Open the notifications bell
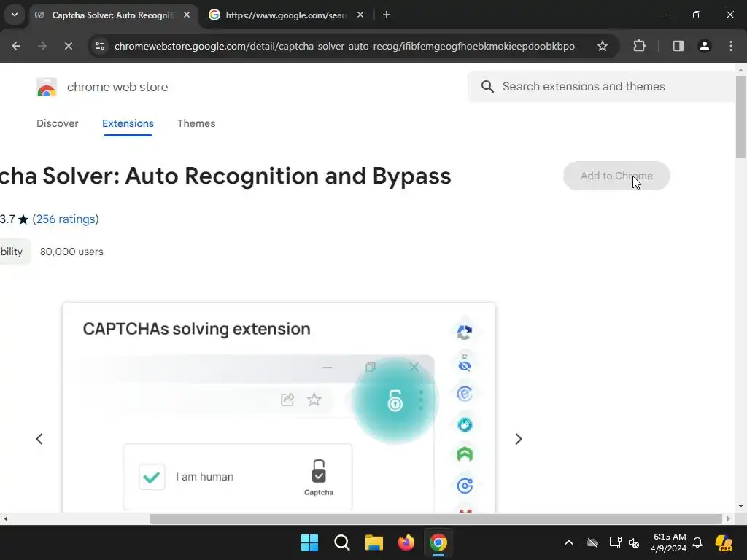Viewport: 747px width, 560px height. pos(697,542)
